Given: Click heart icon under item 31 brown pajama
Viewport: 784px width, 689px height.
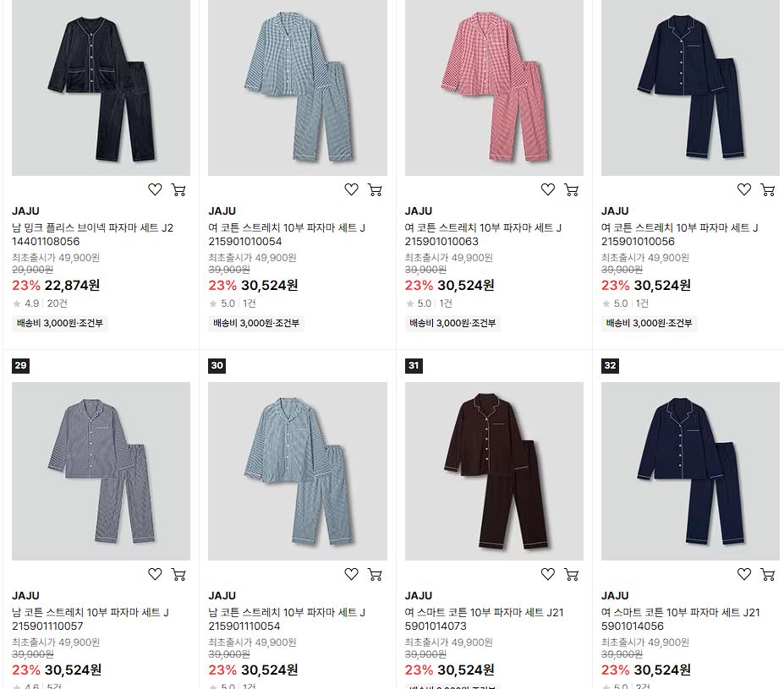Looking at the screenshot, I should 548,575.
